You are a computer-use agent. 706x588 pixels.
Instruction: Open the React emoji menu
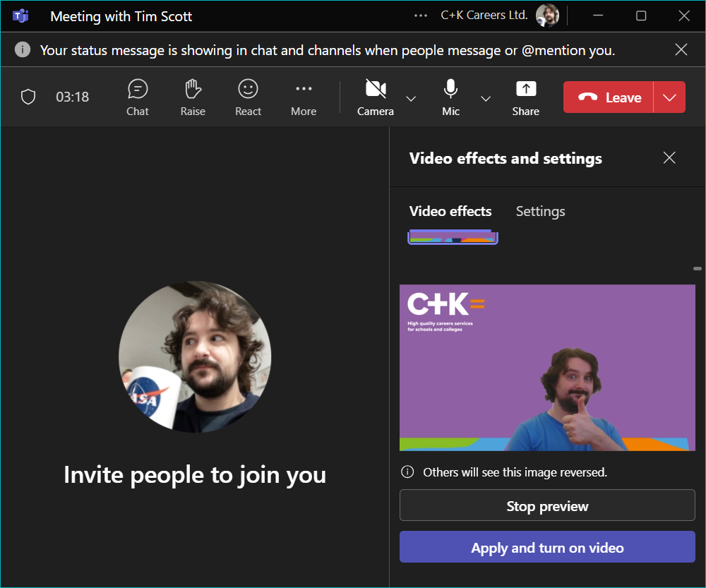click(248, 97)
